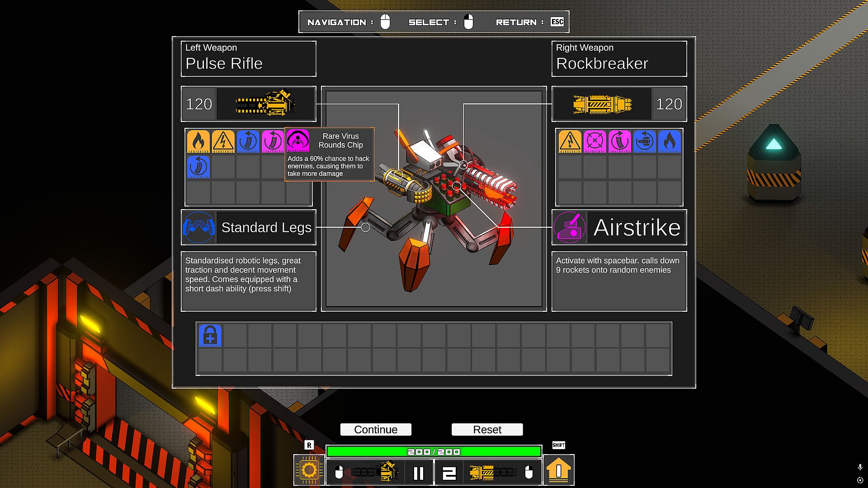This screenshot has height=488, width=868.
Task: Click the Standard Legs icon
Action: pos(199,227)
